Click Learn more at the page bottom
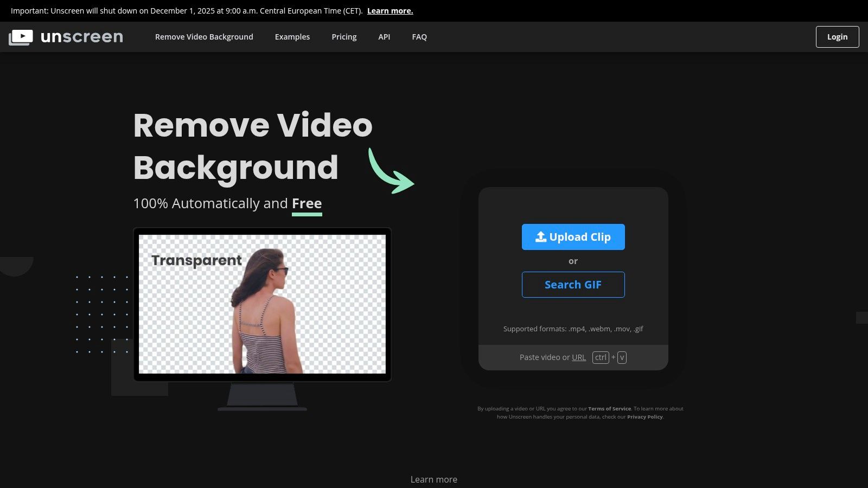The image size is (868, 488). [x=433, y=479]
